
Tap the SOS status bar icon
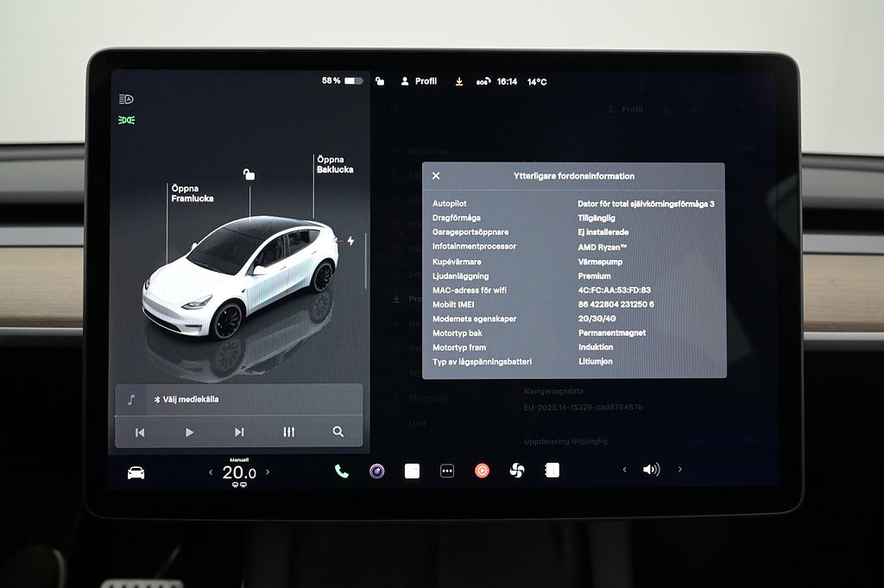point(483,82)
